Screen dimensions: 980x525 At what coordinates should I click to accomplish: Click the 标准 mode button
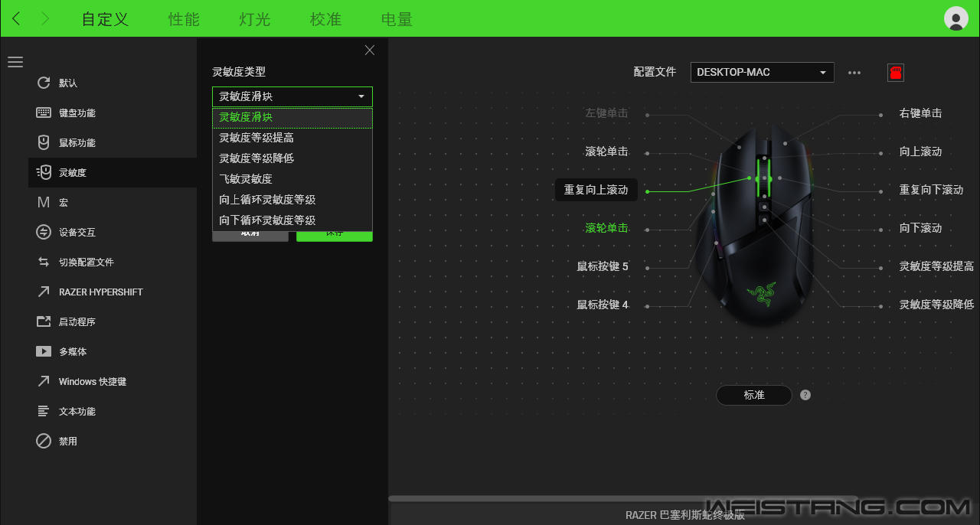pyautogui.click(x=753, y=395)
